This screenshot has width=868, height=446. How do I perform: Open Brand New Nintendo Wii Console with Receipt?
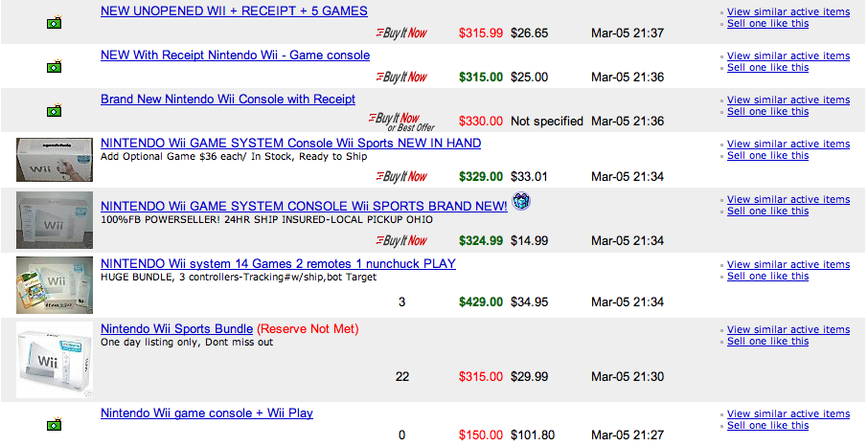[228, 100]
